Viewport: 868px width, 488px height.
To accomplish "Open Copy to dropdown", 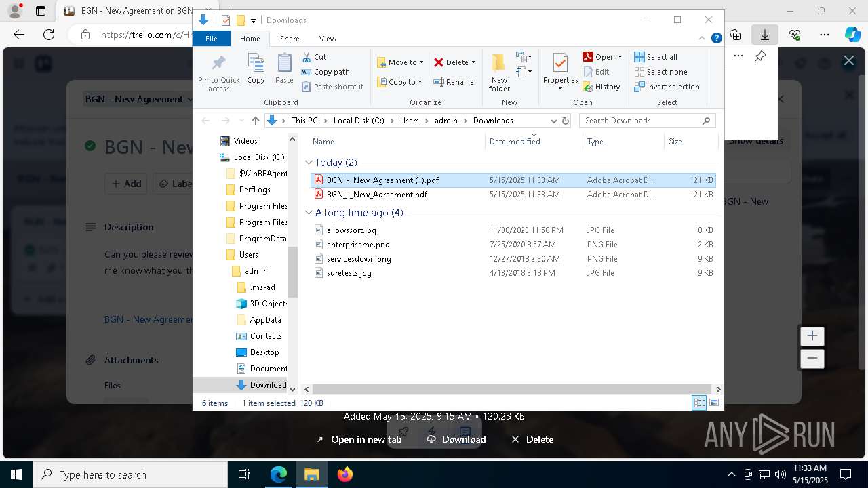I will (x=399, y=82).
